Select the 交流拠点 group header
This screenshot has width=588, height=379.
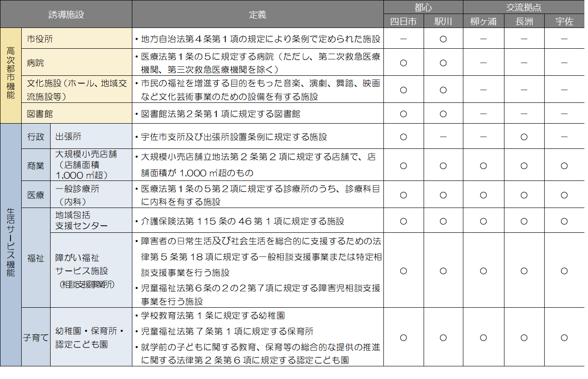(x=523, y=8)
